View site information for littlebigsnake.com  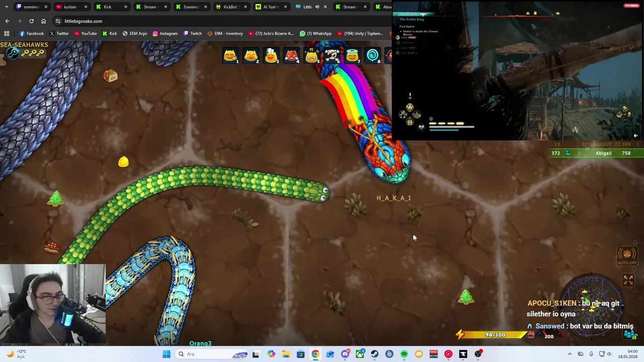point(58,21)
